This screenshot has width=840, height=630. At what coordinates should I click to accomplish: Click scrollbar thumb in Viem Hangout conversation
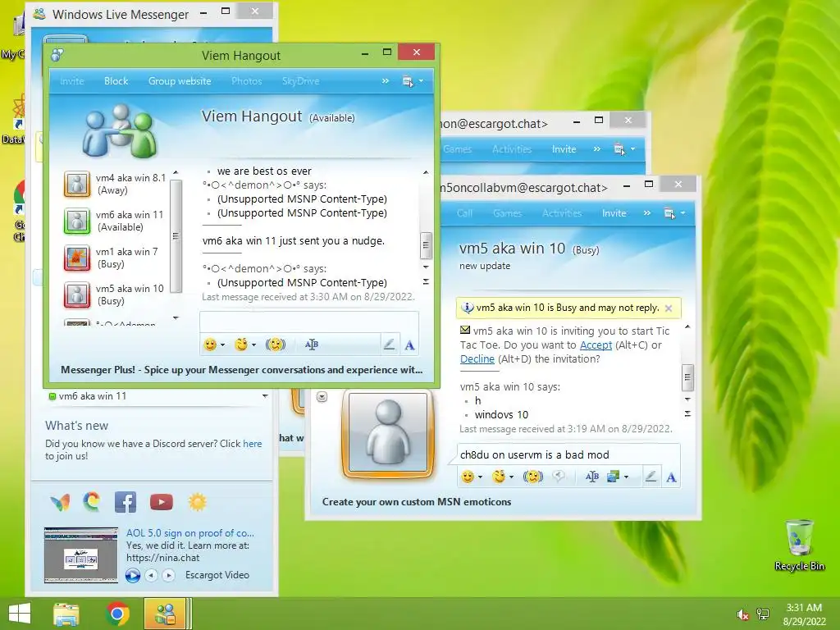[x=426, y=245]
